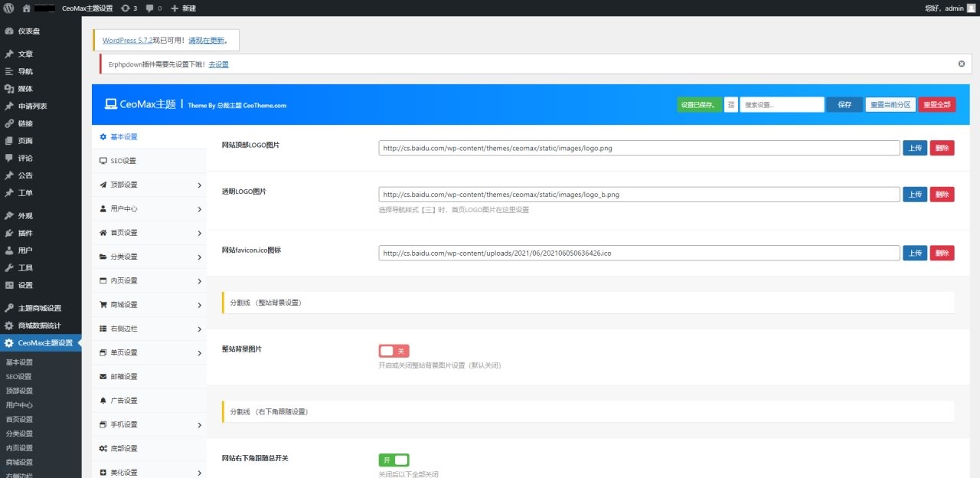Expand 内页设置 in theme panel

click(x=149, y=280)
